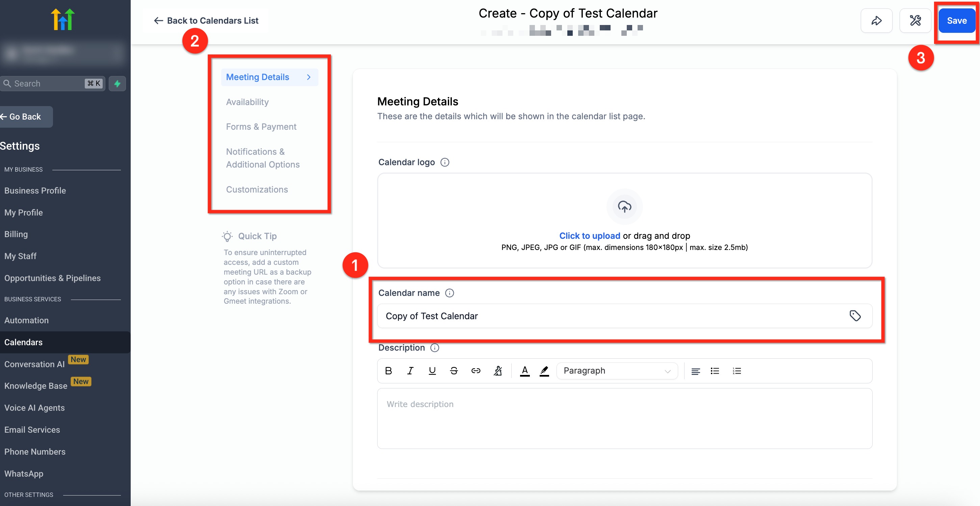The width and height of the screenshot is (980, 506).
Task: Insert a bullet list in description
Action: point(715,371)
